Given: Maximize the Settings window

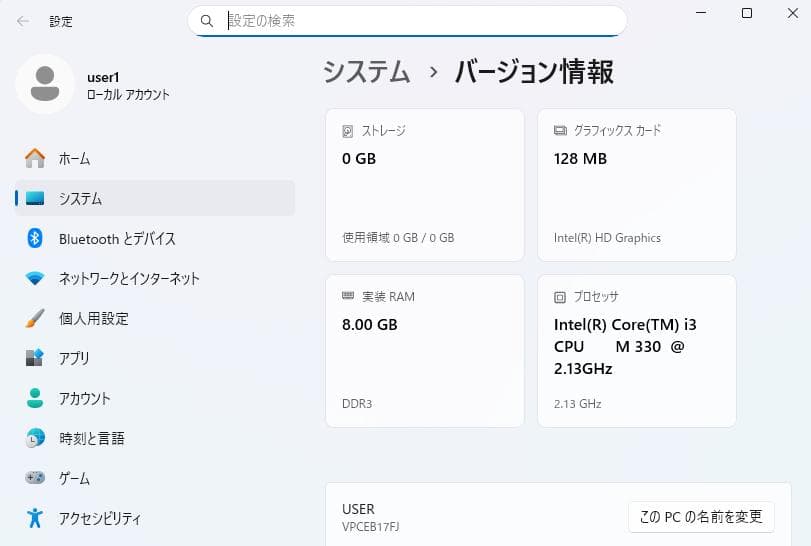Looking at the screenshot, I should coord(747,13).
